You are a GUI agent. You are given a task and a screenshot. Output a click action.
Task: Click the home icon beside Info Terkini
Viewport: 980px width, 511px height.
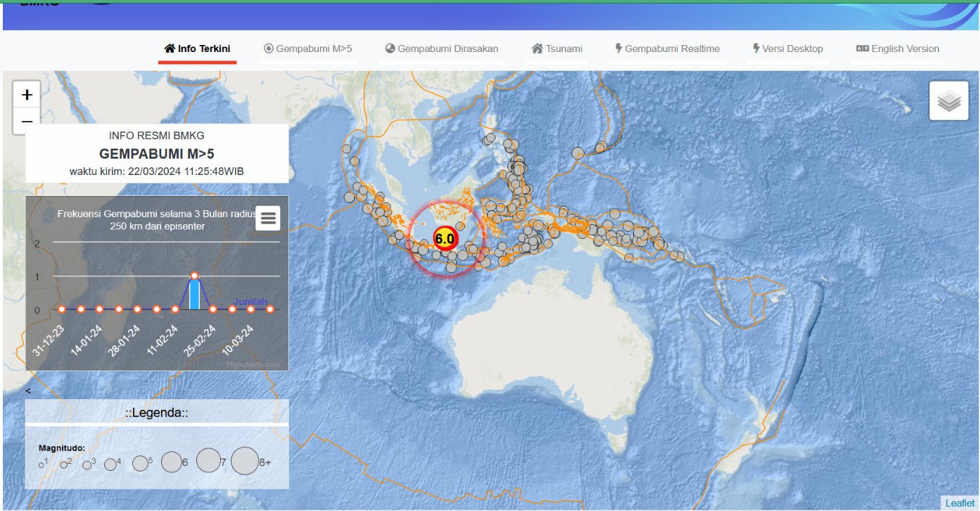(x=169, y=48)
